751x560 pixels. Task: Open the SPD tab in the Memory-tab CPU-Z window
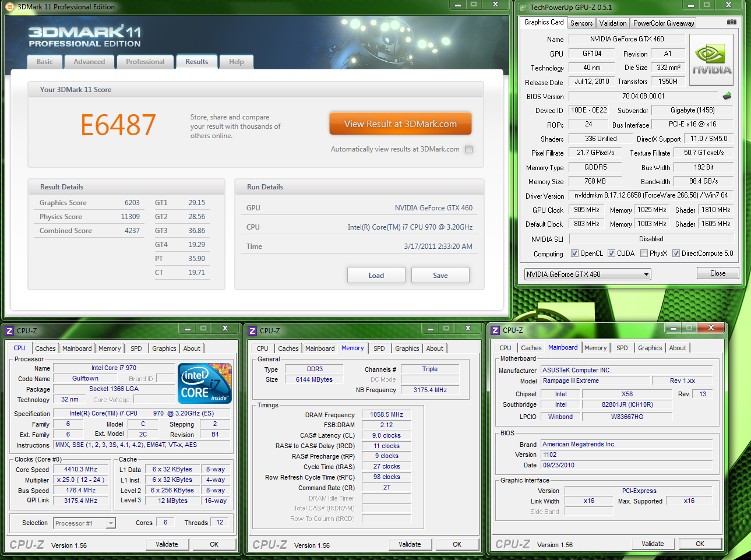379,348
